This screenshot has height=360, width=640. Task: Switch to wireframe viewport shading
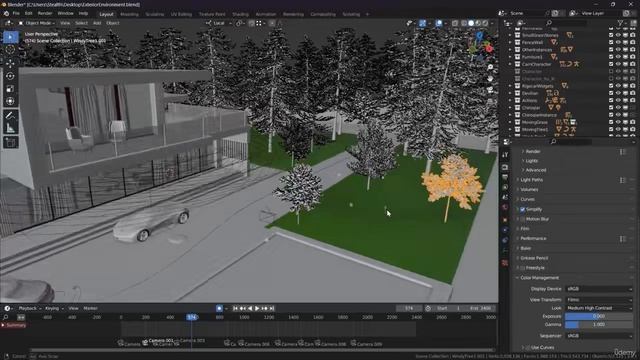[x=464, y=23]
